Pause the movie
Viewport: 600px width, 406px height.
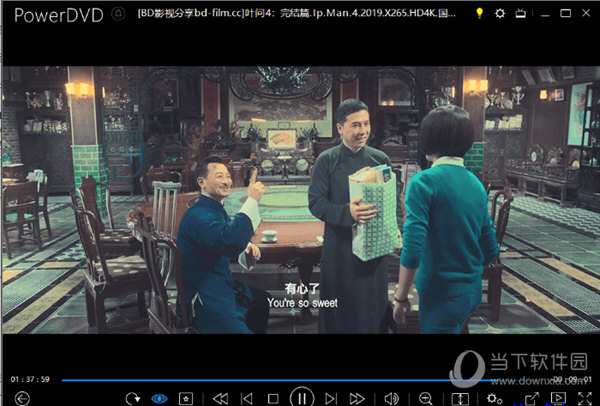[302, 398]
